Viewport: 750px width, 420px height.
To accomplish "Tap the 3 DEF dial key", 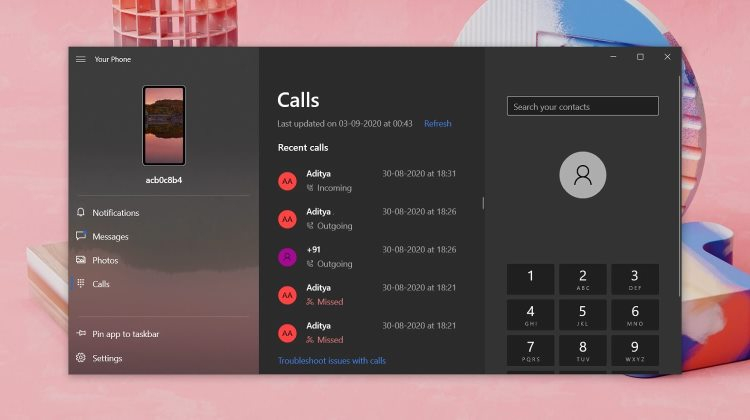I will [635, 279].
